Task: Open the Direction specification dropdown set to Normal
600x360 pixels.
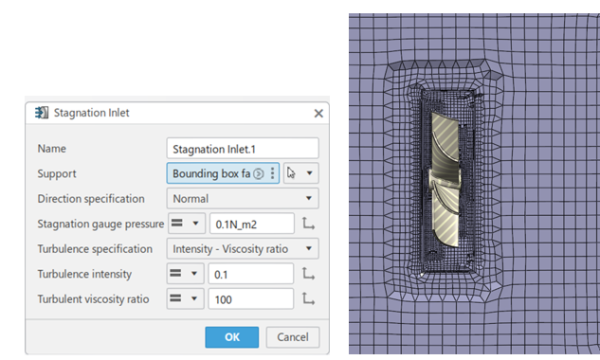Action: (x=243, y=199)
